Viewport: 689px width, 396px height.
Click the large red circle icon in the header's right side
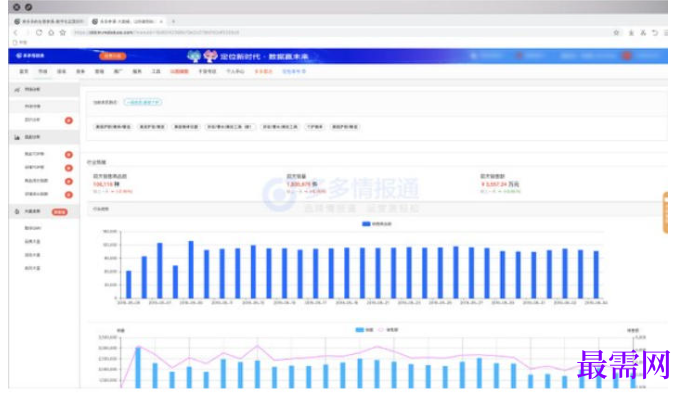click(x=627, y=56)
